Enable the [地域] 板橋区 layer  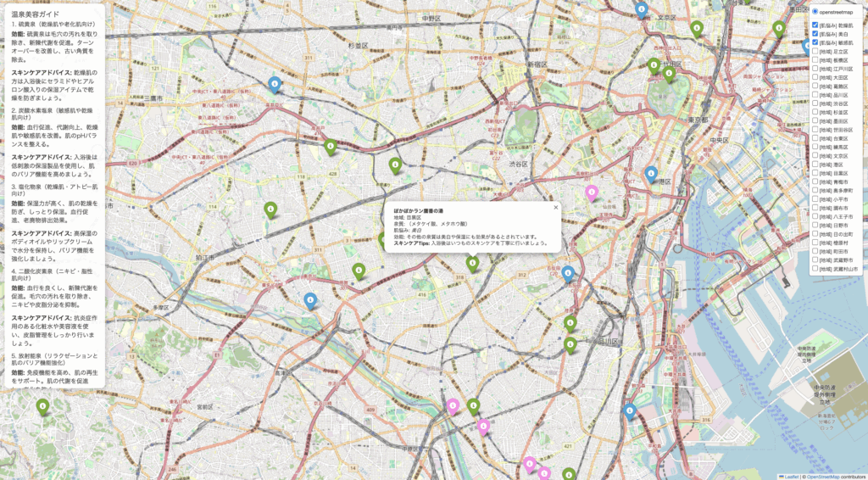coord(815,60)
